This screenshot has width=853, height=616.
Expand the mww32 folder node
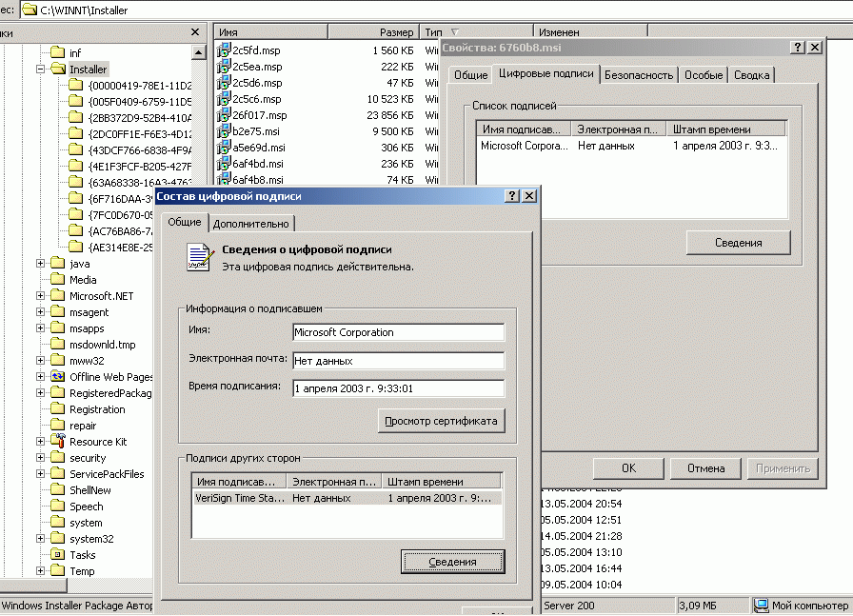(40, 361)
